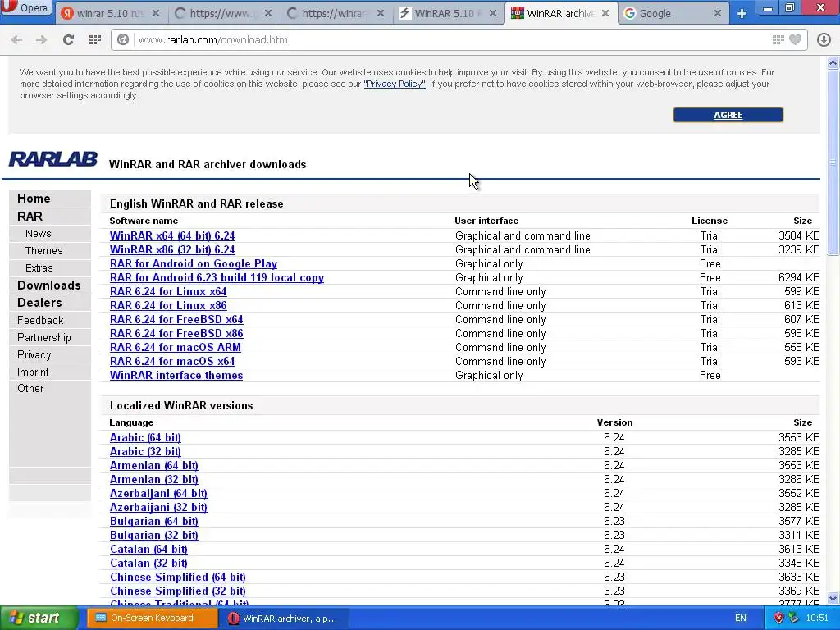Switch to the Google tab

coord(673,13)
